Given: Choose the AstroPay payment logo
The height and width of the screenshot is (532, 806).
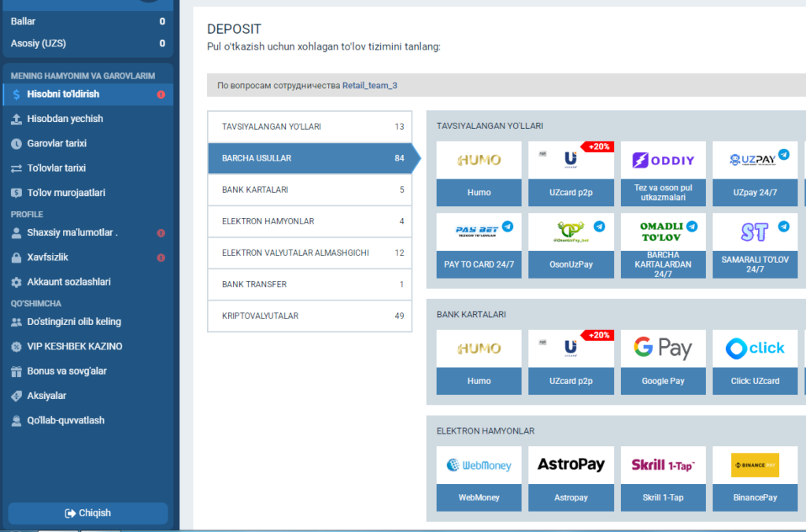Looking at the screenshot, I should 571,465.
